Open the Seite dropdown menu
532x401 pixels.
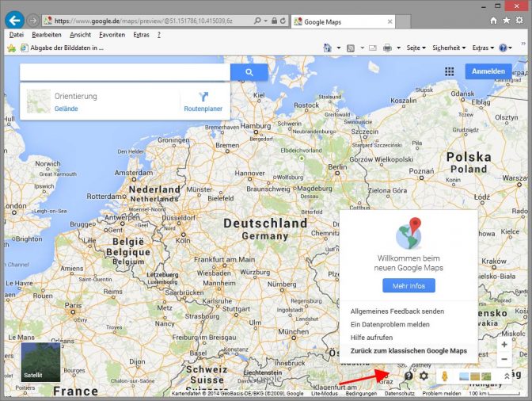[416, 48]
